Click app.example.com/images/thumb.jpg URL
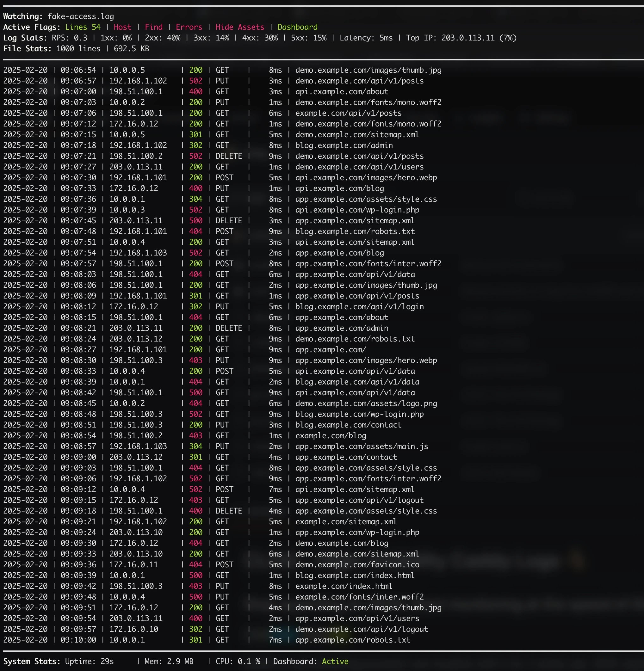 366,285
